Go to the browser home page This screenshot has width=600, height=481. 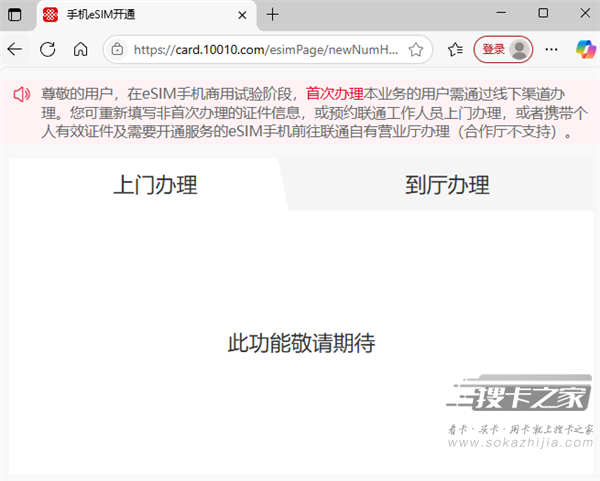(x=80, y=49)
